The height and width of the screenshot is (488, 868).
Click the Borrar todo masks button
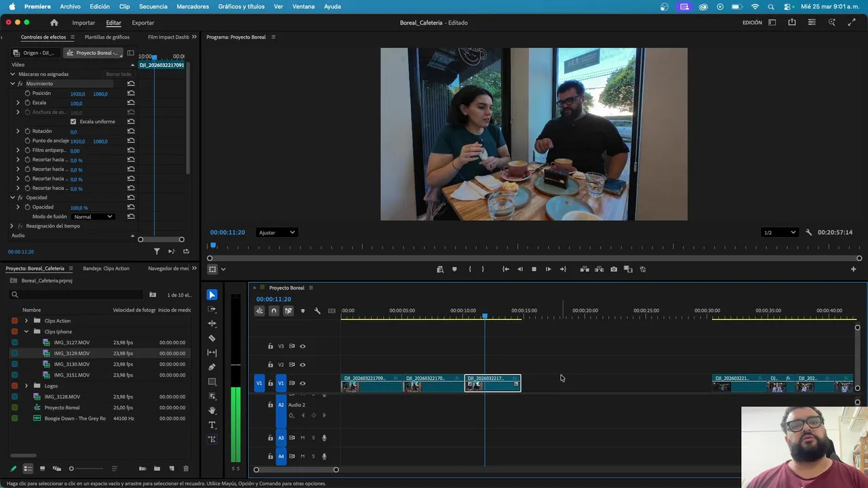[119, 74]
